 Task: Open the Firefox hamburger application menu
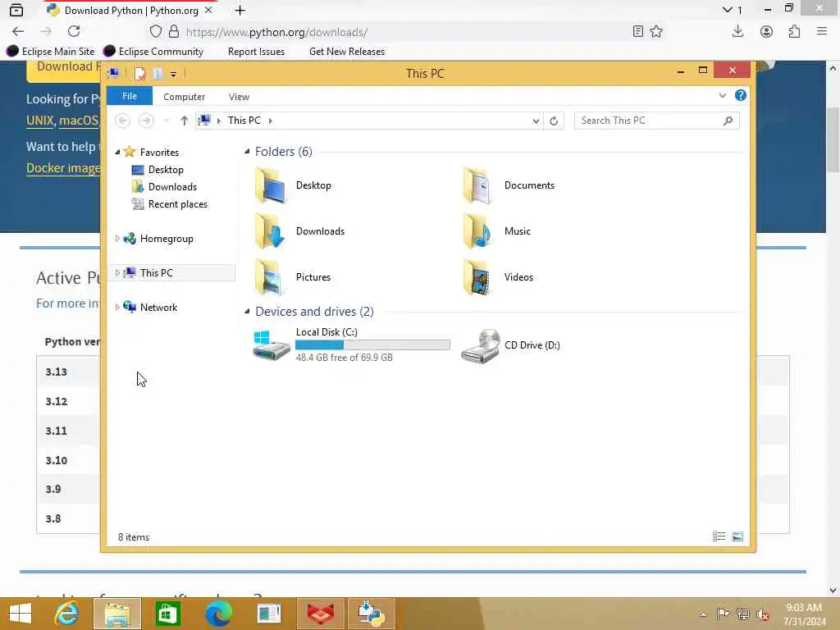point(822,32)
